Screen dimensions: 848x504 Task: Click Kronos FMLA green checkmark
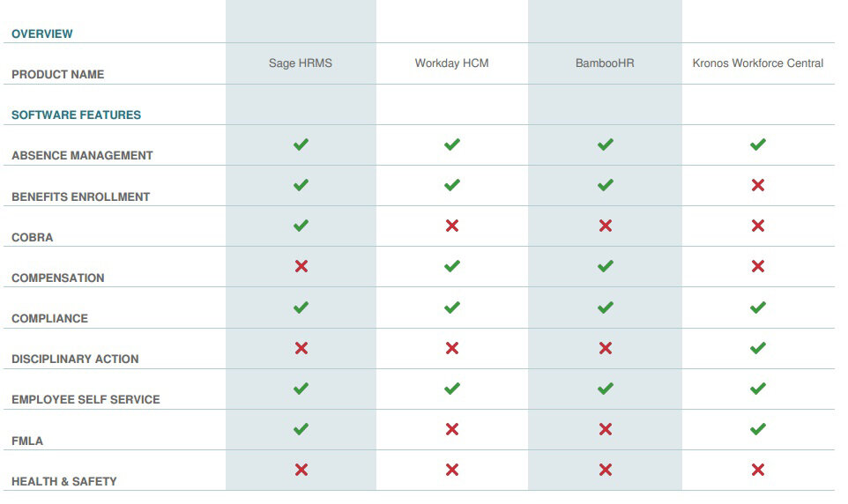[x=757, y=429]
